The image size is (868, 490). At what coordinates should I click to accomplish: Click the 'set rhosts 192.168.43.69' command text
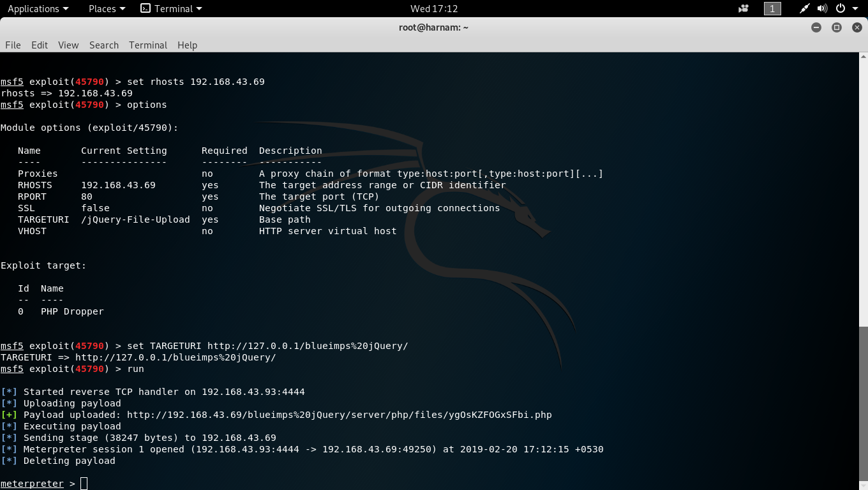[196, 82]
